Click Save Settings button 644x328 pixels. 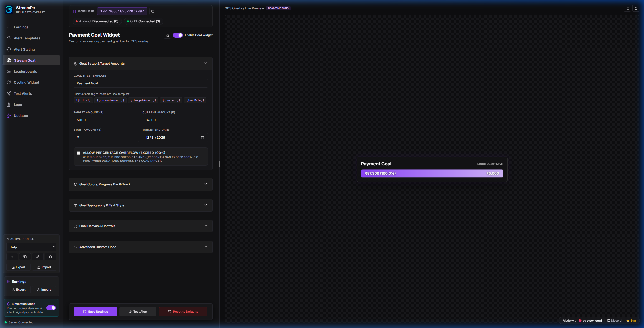point(96,312)
